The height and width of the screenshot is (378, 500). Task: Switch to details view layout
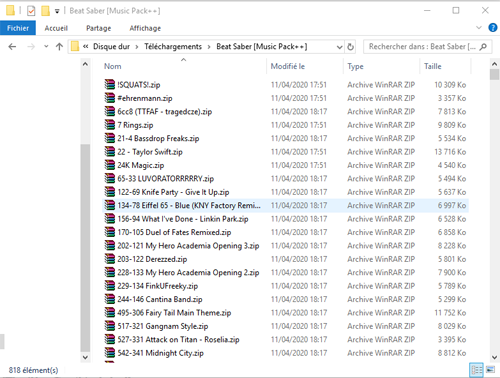tap(476, 370)
